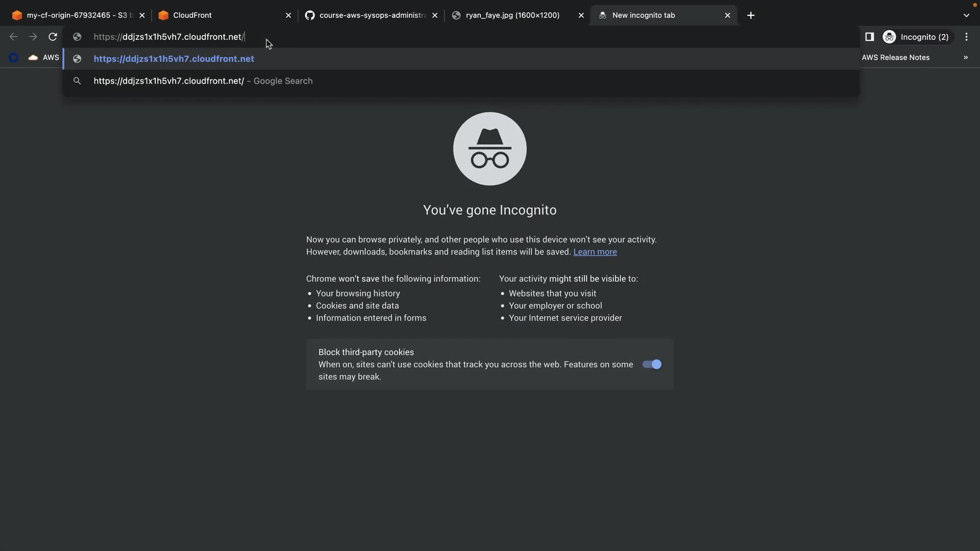Click the forward navigation arrow
Screen dimensions: 980x551
(x=33, y=37)
